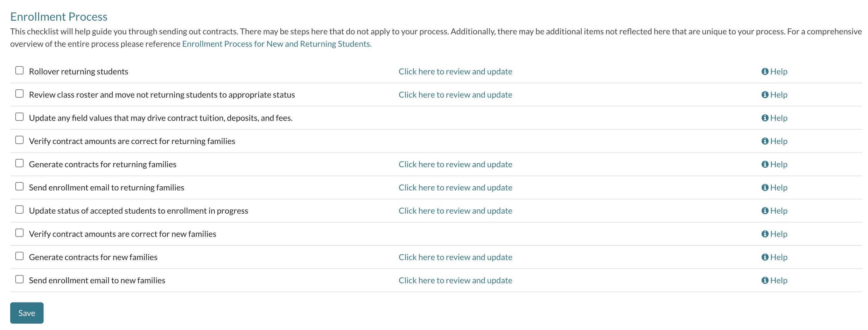868x330 pixels.
Task: Open Help icon for Send email to returning families
Action: coord(765,188)
